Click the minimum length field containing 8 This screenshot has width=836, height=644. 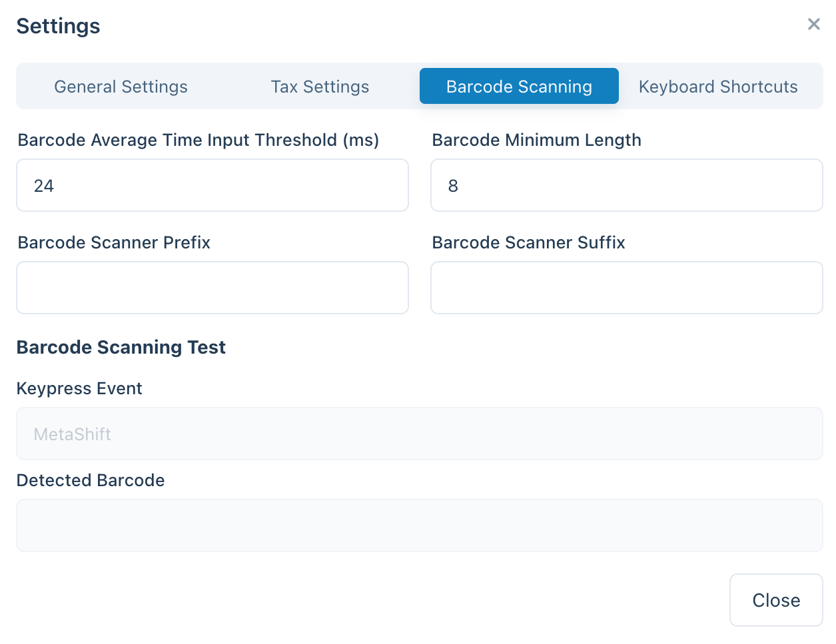pyautogui.click(x=627, y=185)
